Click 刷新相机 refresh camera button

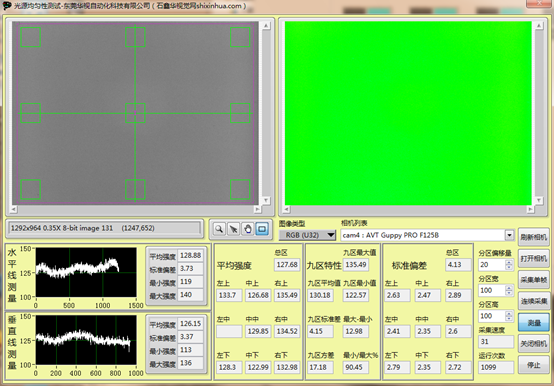(534, 237)
